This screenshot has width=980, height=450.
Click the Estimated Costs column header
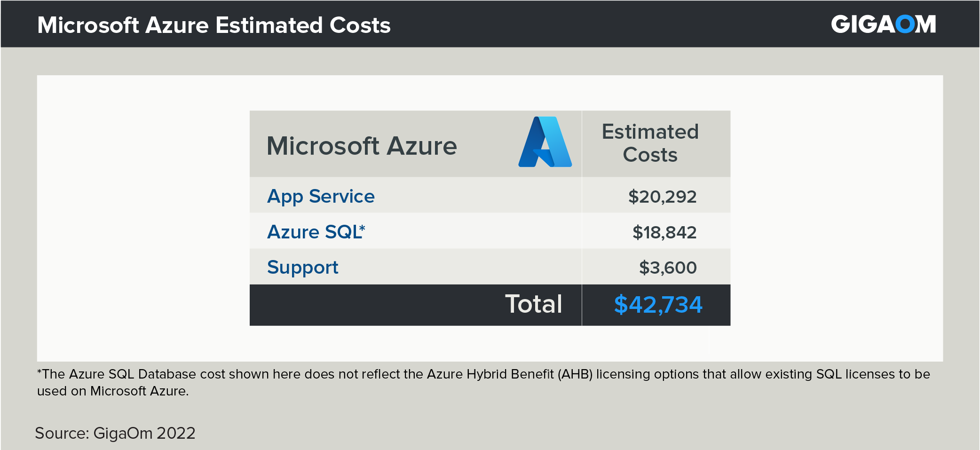(x=650, y=143)
